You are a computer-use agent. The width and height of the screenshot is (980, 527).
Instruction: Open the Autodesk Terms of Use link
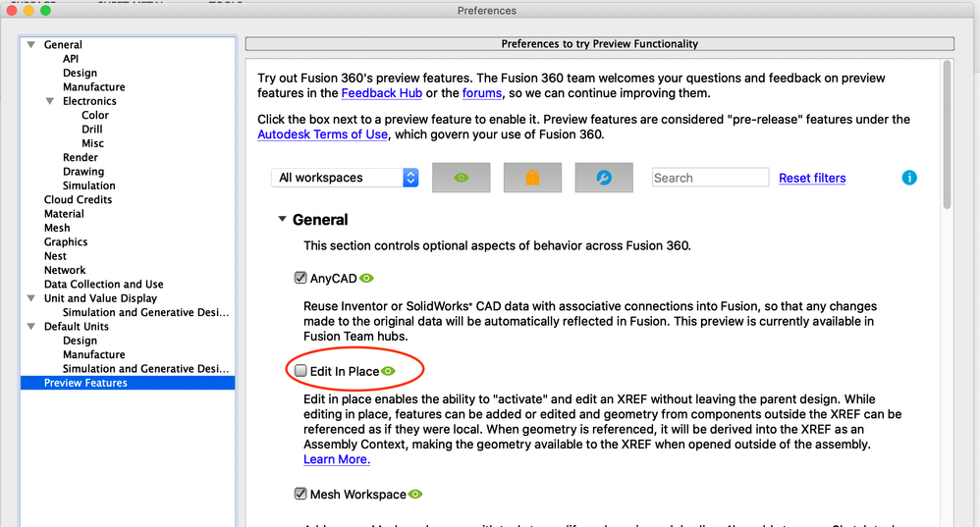coord(322,134)
